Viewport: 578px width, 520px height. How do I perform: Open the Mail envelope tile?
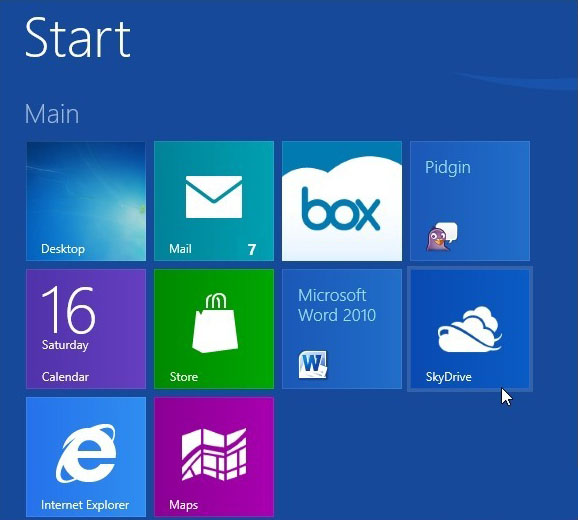pos(214,201)
